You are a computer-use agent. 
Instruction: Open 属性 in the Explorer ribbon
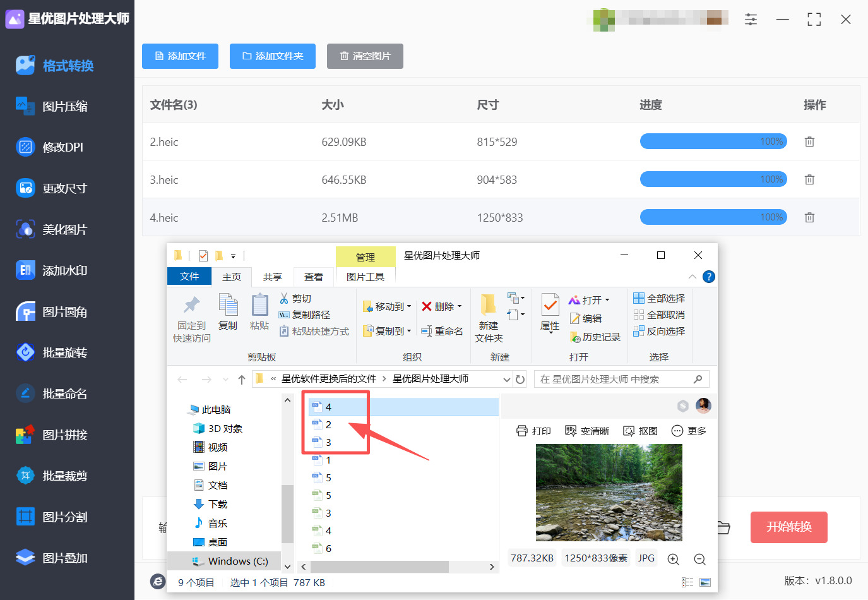(x=550, y=313)
